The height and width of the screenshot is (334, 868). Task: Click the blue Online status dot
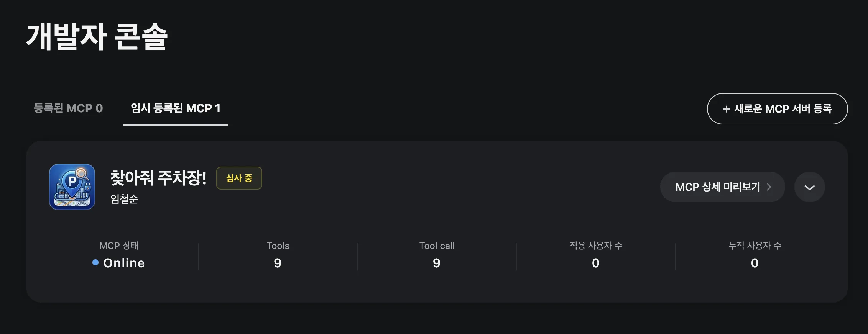(95, 262)
